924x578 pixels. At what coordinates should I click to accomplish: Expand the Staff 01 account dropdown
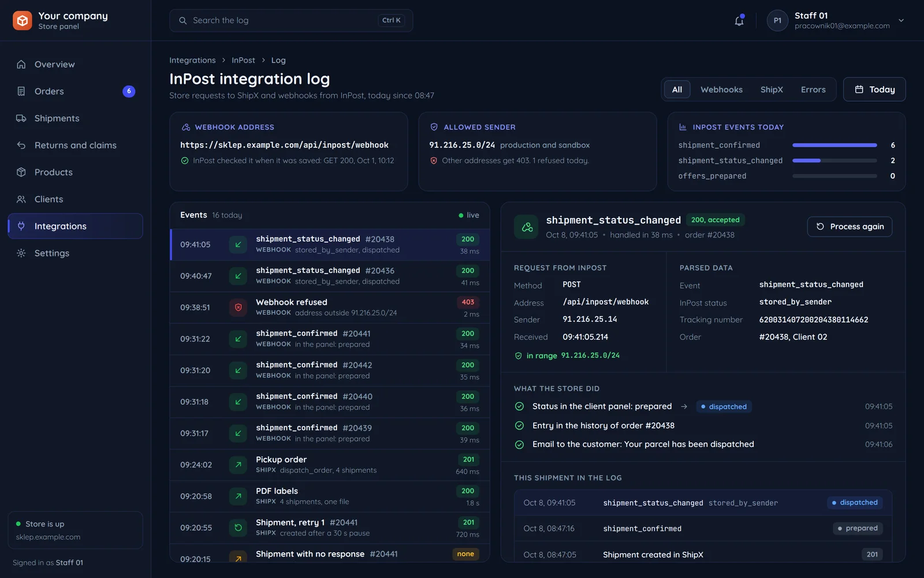coord(901,21)
